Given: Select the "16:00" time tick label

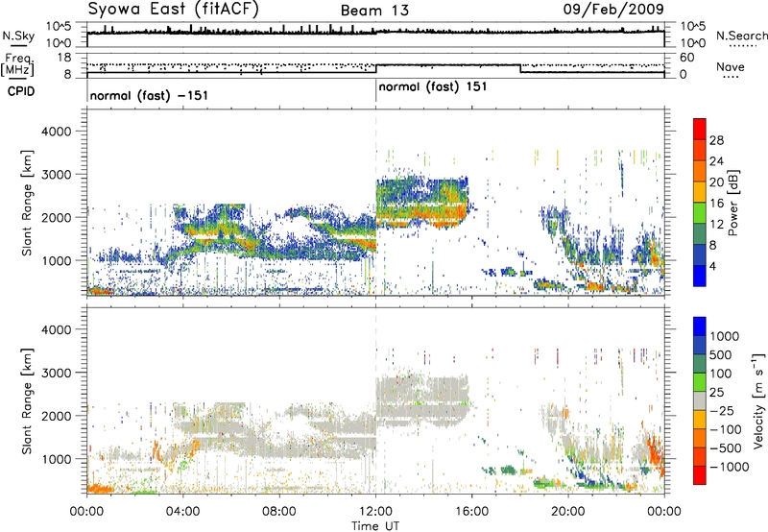Looking at the screenshot, I should [x=471, y=512].
